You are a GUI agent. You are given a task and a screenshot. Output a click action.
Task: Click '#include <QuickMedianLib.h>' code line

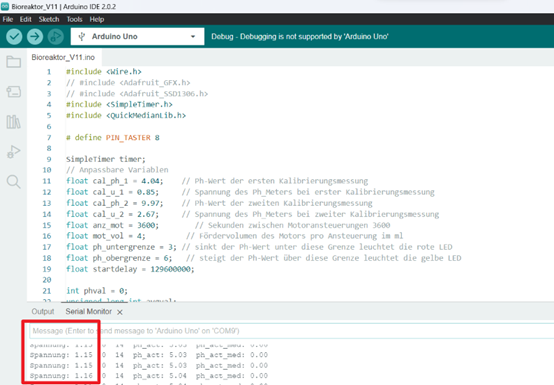126,115
